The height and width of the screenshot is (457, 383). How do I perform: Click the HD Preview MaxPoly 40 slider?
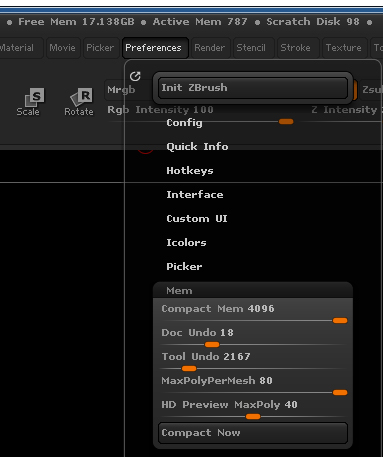pyautogui.click(x=253, y=409)
